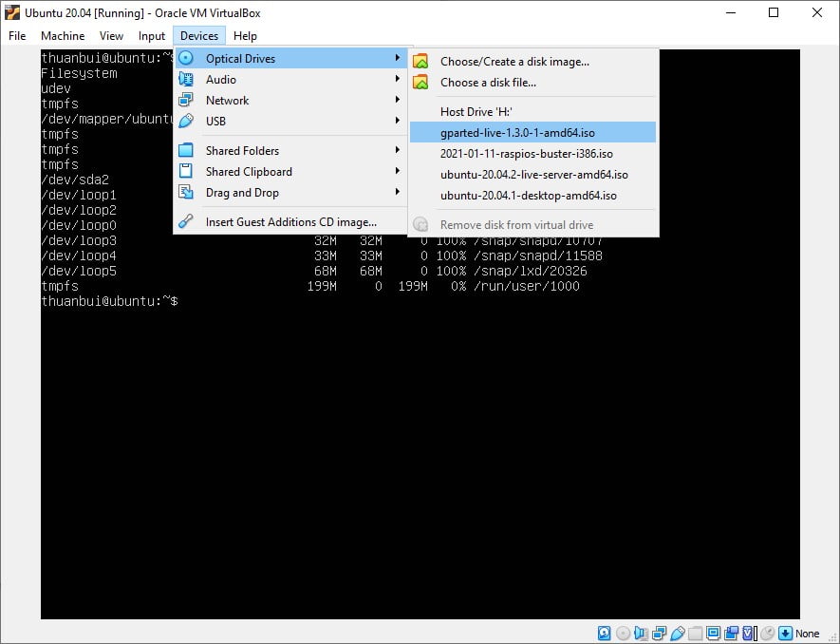Click the display status bar icon
The width and height of the screenshot is (840, 644).
coord(712,633)
